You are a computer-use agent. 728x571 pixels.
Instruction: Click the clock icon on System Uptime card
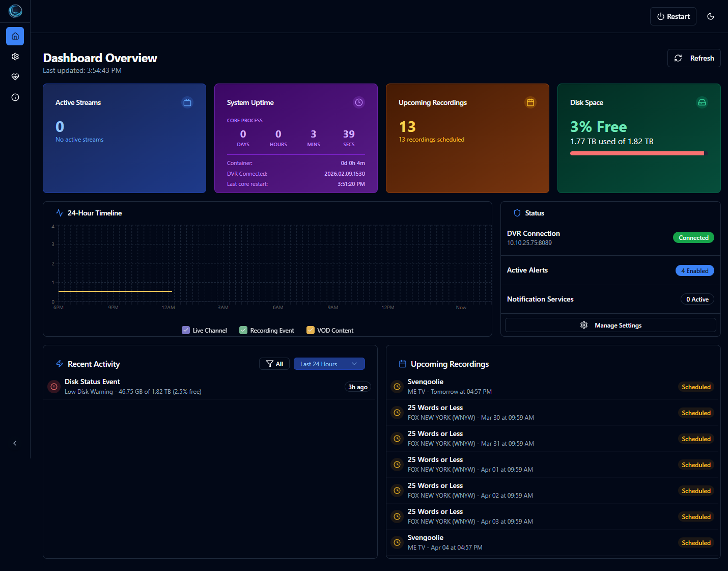(359, 102)
